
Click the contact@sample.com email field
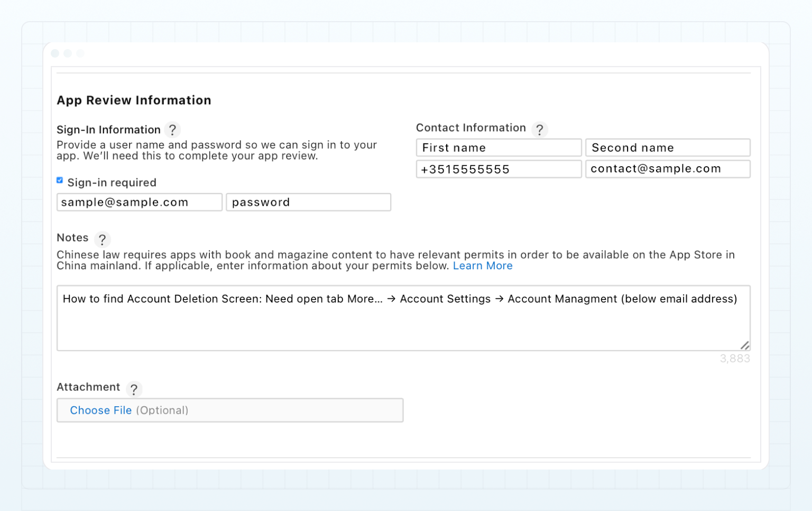[667, 169]
